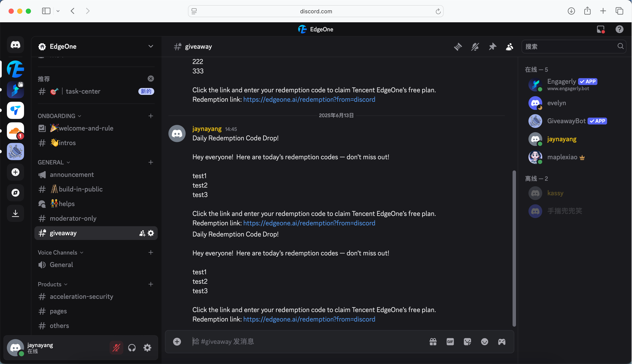Viewport: 632px width, 364px height.
Task: Open Threads icon in giveaway header
Action: (x=458, y=47)
